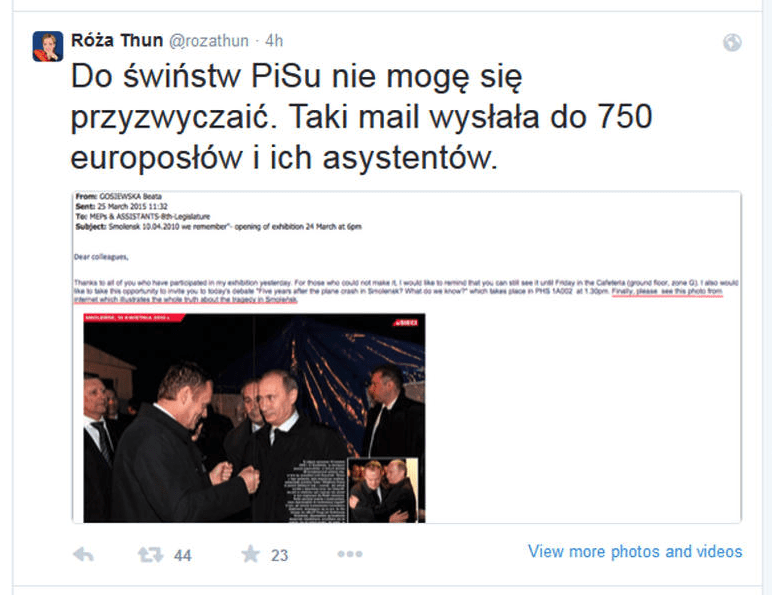Open the attached email screenshot image
This screenshot has height=595, width=772.
[407, 357]
